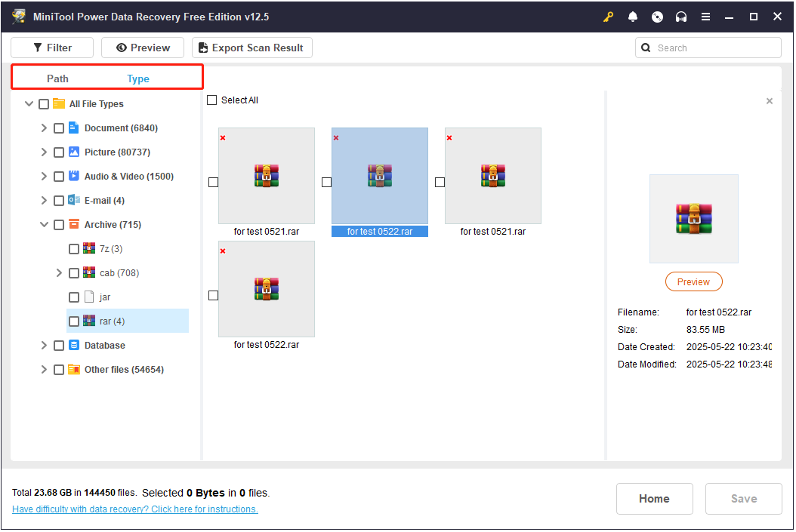Viewport: 796px width, 532px height.
Task: Expand the Picture node
Action: click(44, 152)
